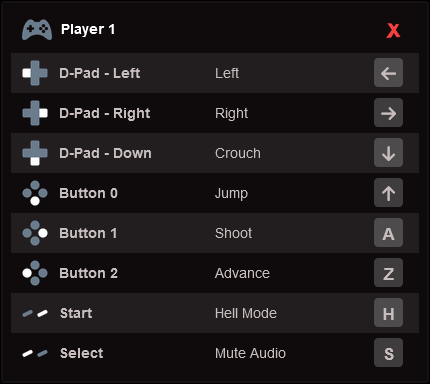Select the left arrow key binding
This screenshot has height=384, width=430.
point(388,73)
